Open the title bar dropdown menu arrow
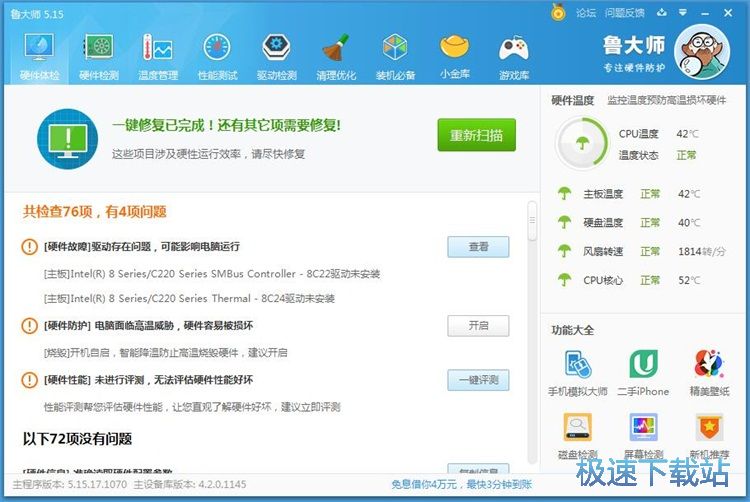Viewport: 750px width, 502px height. 683,12
